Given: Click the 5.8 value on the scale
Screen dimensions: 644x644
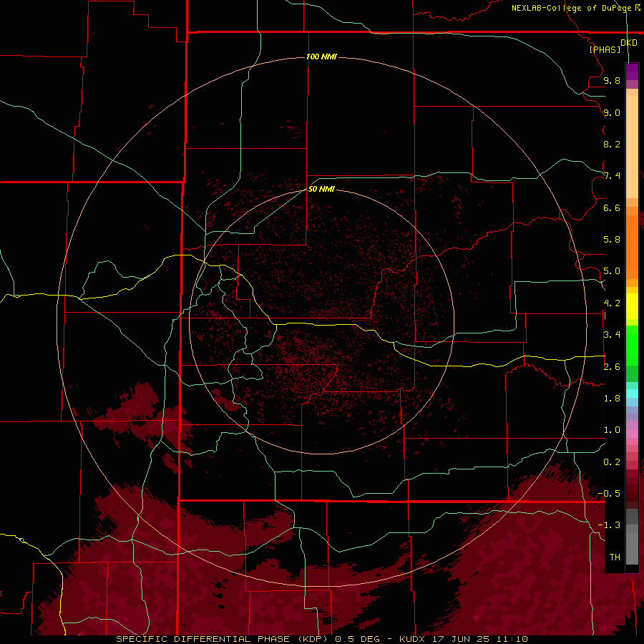Looking at the screenshot, I should tap(612, 240).
